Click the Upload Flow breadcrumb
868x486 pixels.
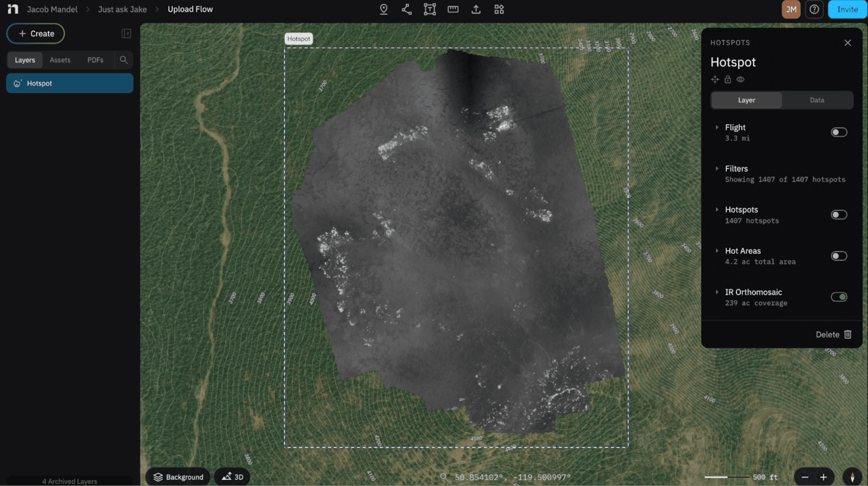190,9
